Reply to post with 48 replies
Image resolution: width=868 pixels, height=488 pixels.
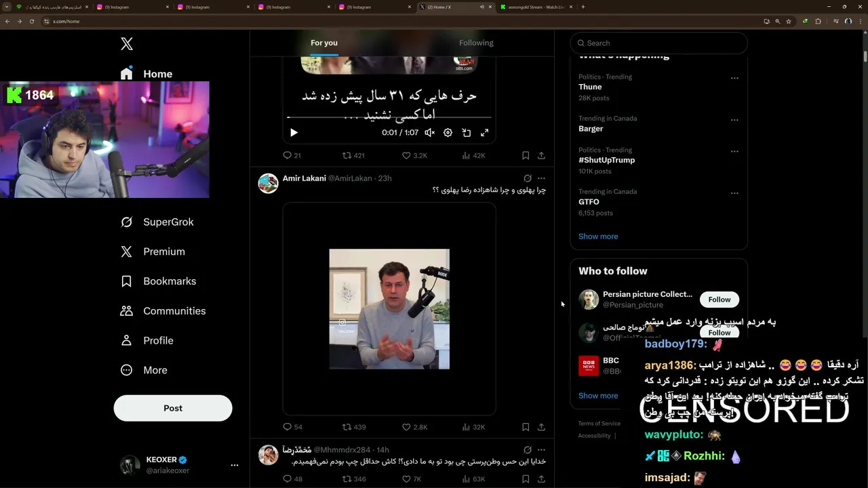[x=292, y=479]
